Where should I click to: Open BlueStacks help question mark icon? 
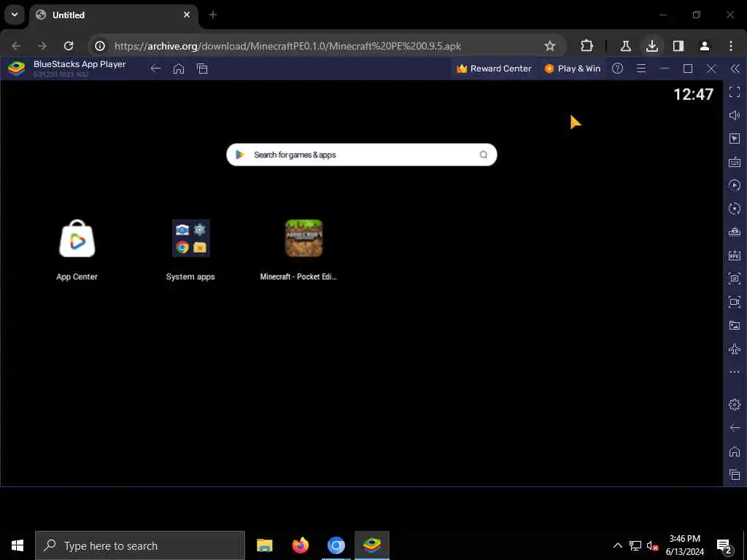617,69
